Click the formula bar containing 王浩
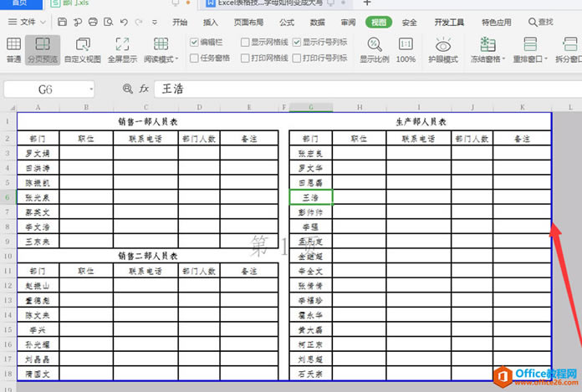 click(x=367, y=89)
